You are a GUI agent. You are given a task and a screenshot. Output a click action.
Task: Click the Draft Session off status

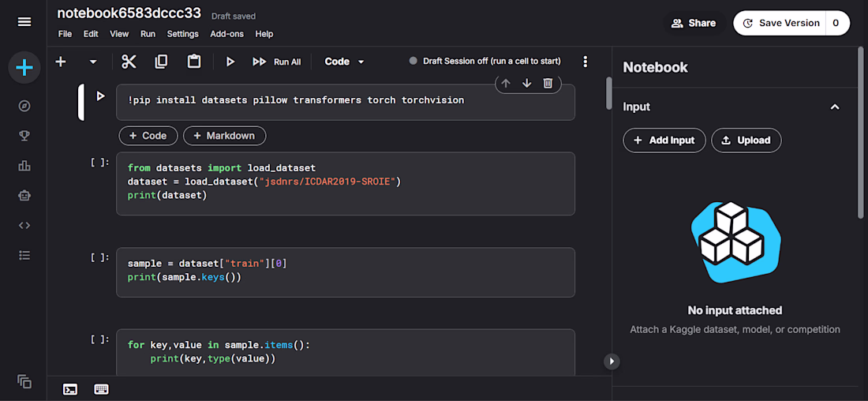(x=485, y=62)
